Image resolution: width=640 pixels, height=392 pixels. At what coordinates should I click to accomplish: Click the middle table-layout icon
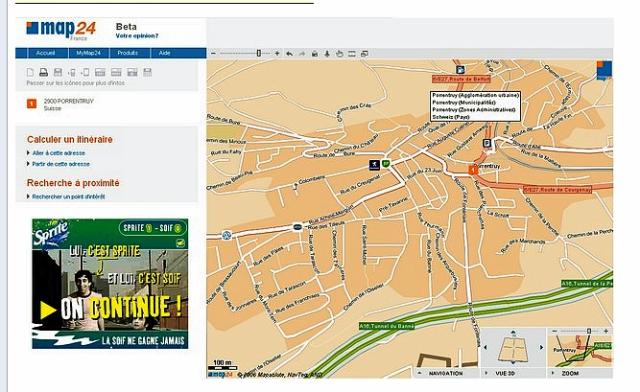click(116, 72)
